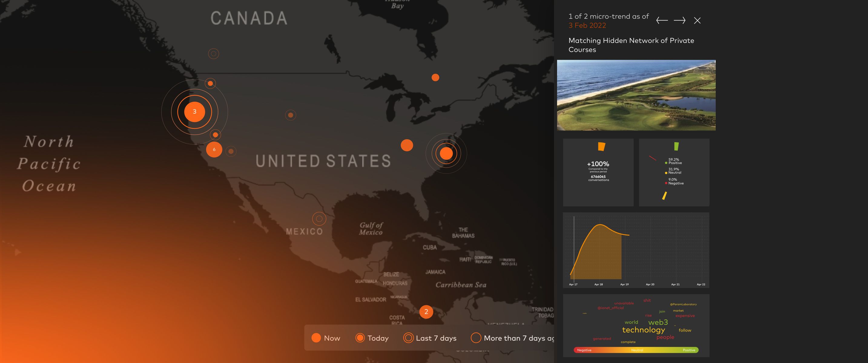
Task: Go to the previous micro-trend with the left arrow
Action: point(662,21)
